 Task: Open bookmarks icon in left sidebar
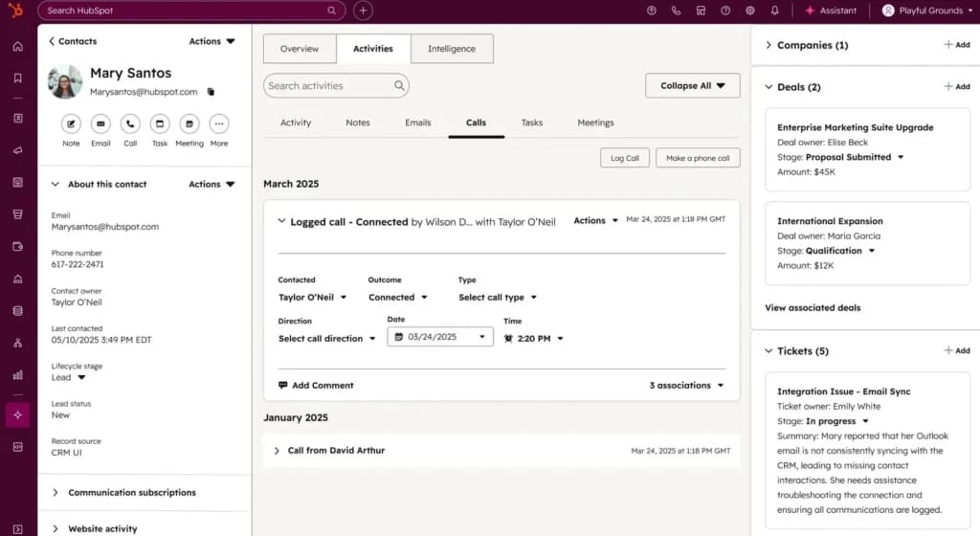[x=18, y=78]
